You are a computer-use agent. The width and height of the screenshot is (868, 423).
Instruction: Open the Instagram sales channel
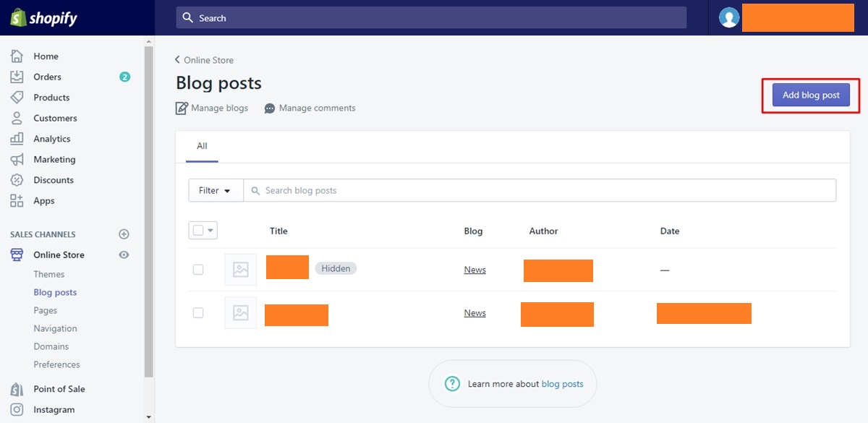(54, 410)
